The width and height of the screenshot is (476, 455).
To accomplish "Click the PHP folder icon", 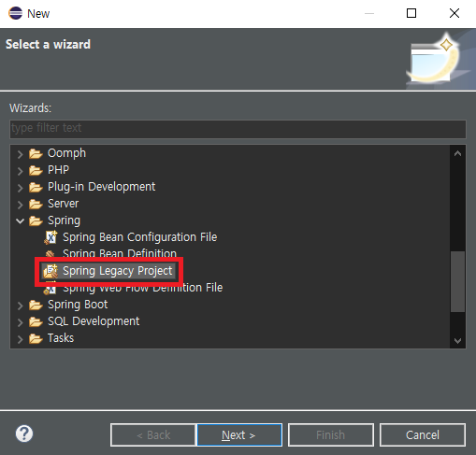I will (x=36, y=170).
